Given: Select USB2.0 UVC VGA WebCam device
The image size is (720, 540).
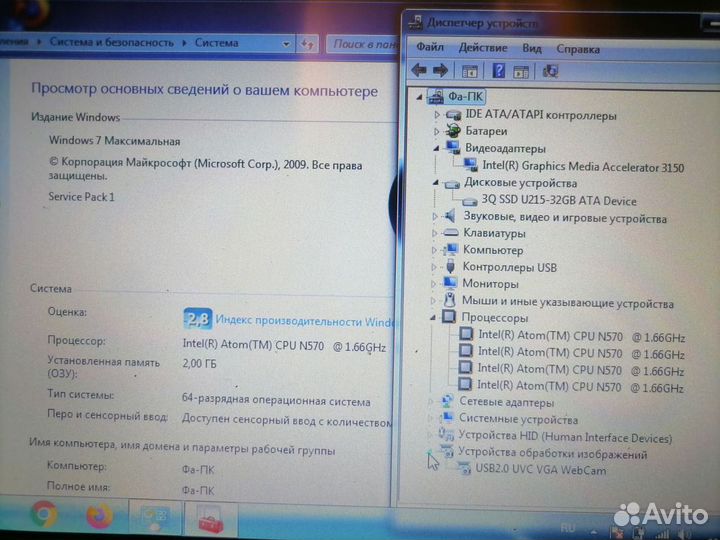Looking at the screenshot, I should pyautogui.click(x=540, y=470).
